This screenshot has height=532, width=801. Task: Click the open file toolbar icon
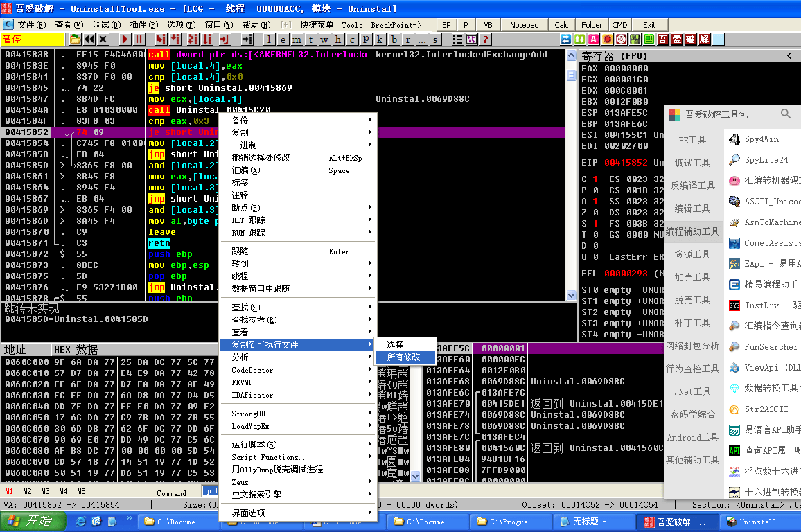[75, 39]
